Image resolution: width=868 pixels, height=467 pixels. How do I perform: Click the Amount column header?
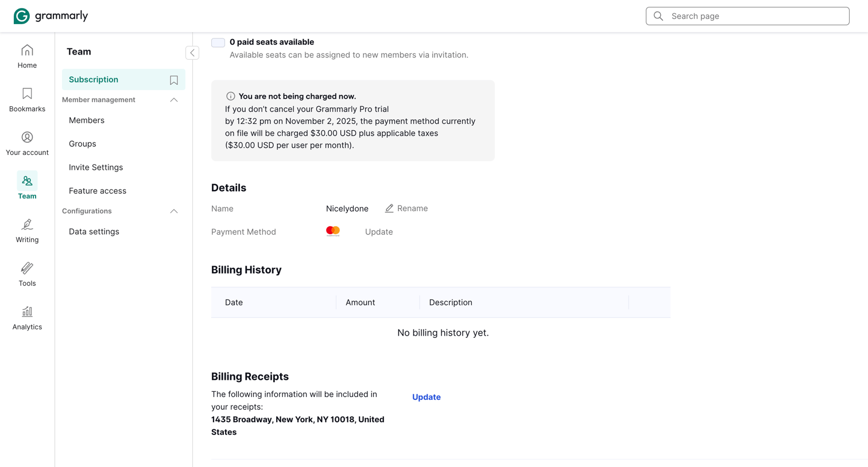click(x=360, y=302)
